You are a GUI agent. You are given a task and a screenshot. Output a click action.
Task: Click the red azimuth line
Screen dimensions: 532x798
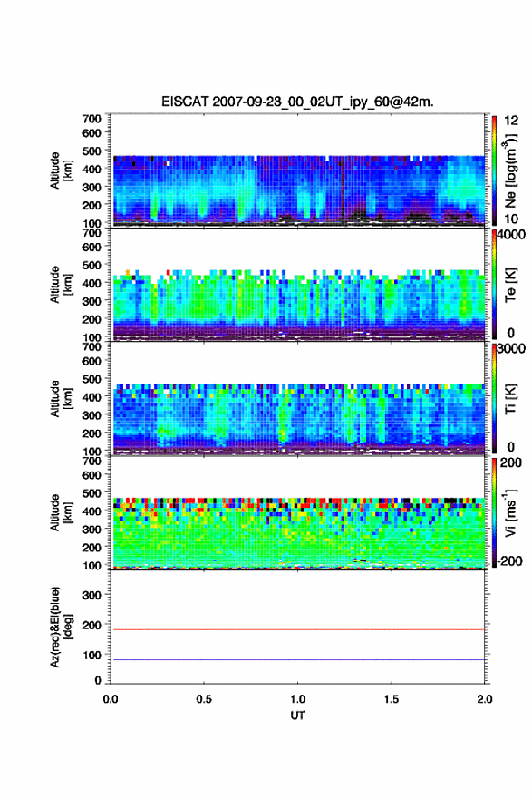(297, 629)
